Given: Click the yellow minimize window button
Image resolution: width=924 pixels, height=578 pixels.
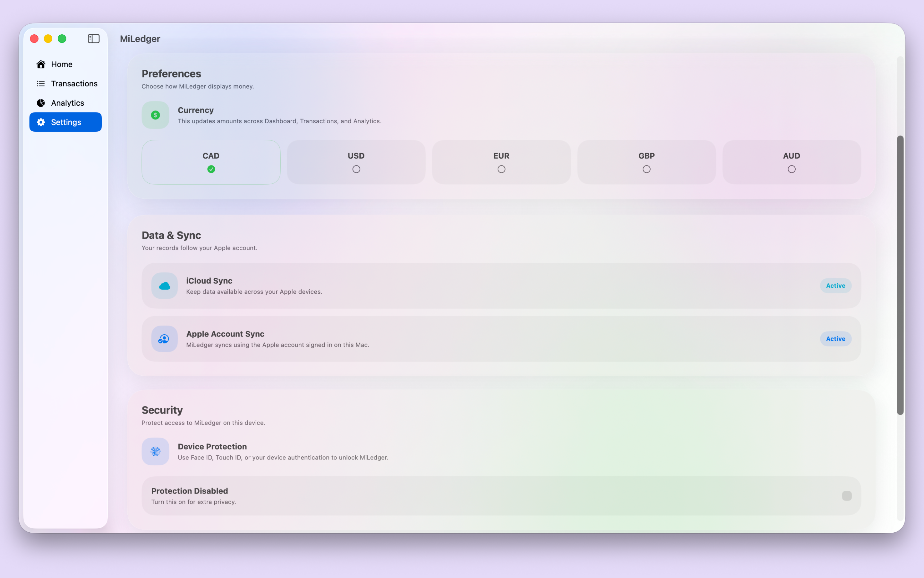Looking at the screenshot, I should (48, 39).
